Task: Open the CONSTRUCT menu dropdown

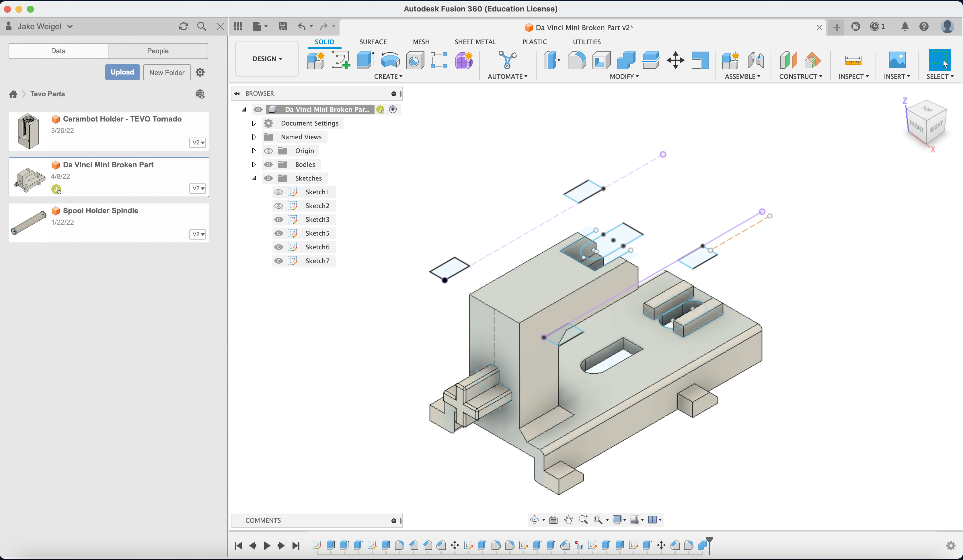Action: [801, 77]
